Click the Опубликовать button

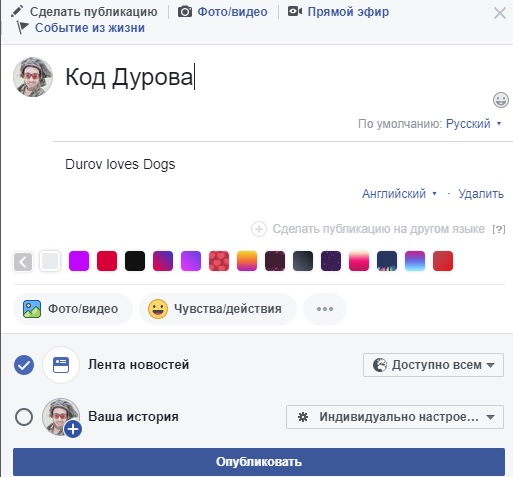[259, 462]
